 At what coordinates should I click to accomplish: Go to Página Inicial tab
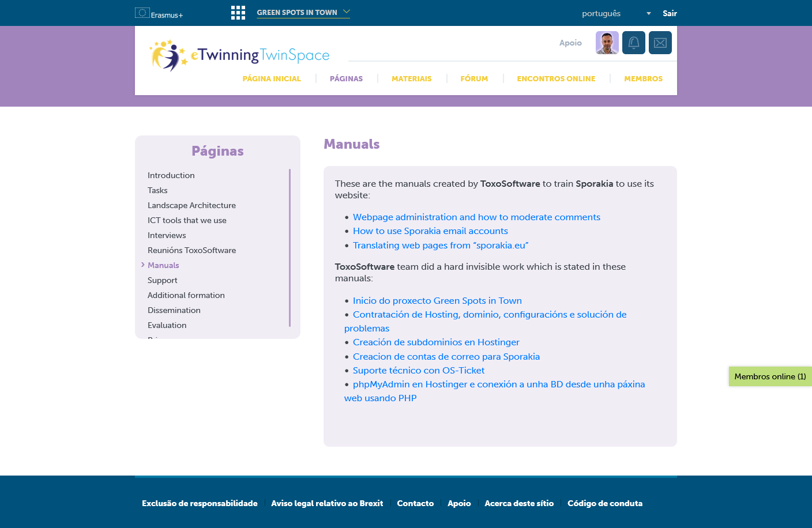click(x=272, y=79)
